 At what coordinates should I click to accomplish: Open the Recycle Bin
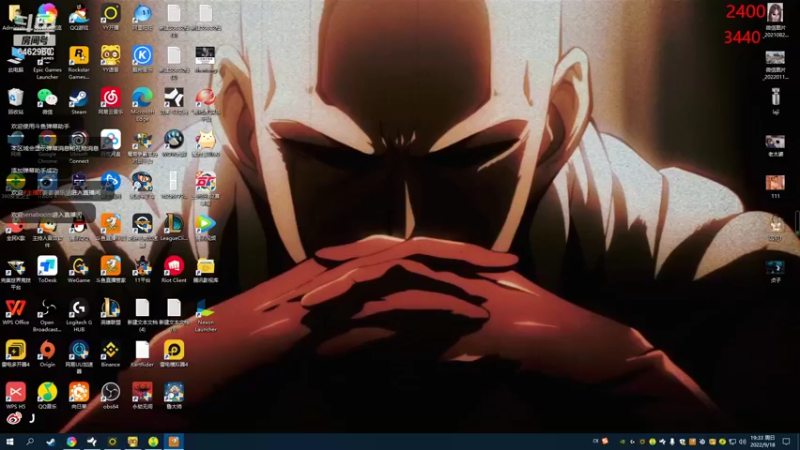(15, 101)
